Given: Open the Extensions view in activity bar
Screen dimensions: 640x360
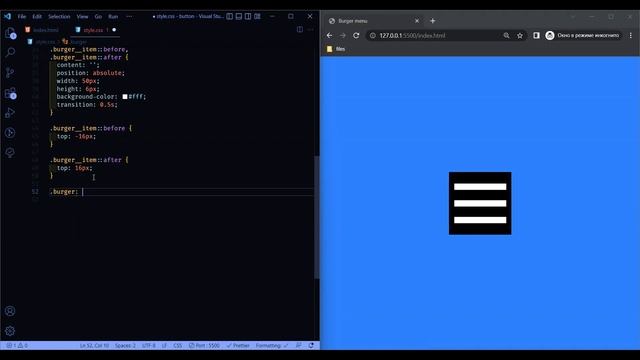Looking at the screenshot, I should [x=10, y=93].
